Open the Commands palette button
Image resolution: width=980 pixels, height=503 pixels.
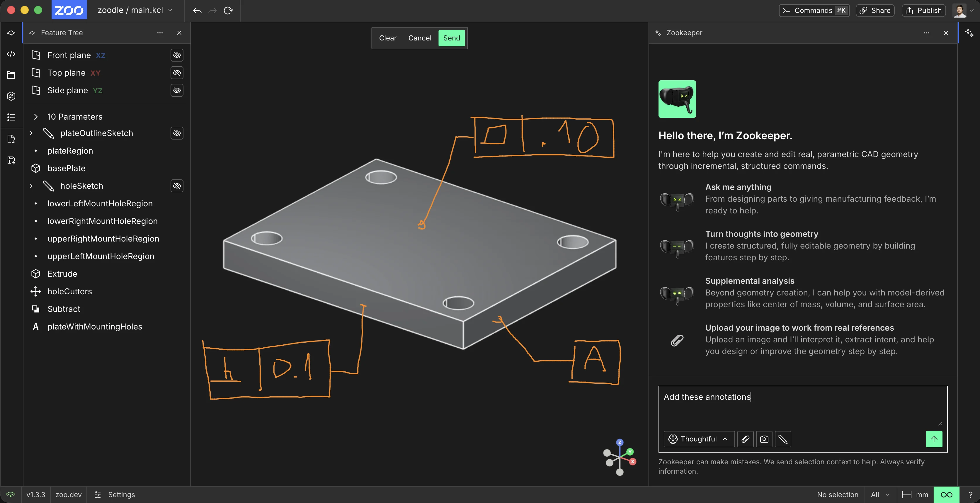(814, 10)
